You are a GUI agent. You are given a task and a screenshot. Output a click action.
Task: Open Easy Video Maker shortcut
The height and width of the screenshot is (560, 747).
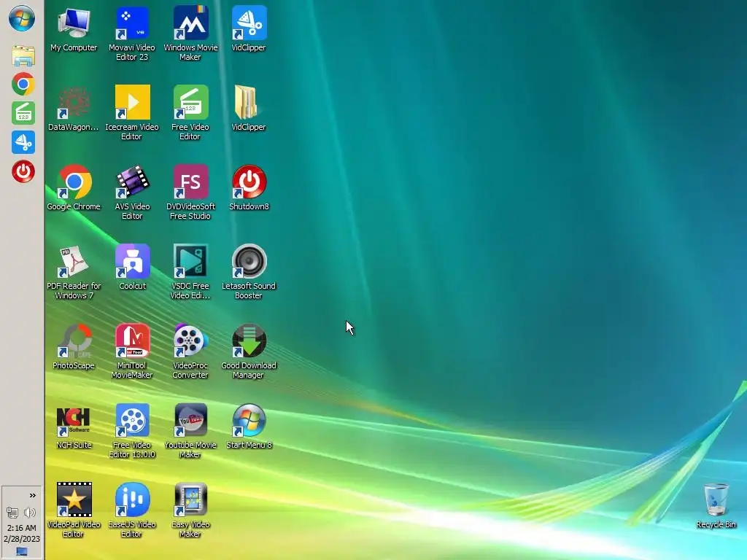click(190, 510)
